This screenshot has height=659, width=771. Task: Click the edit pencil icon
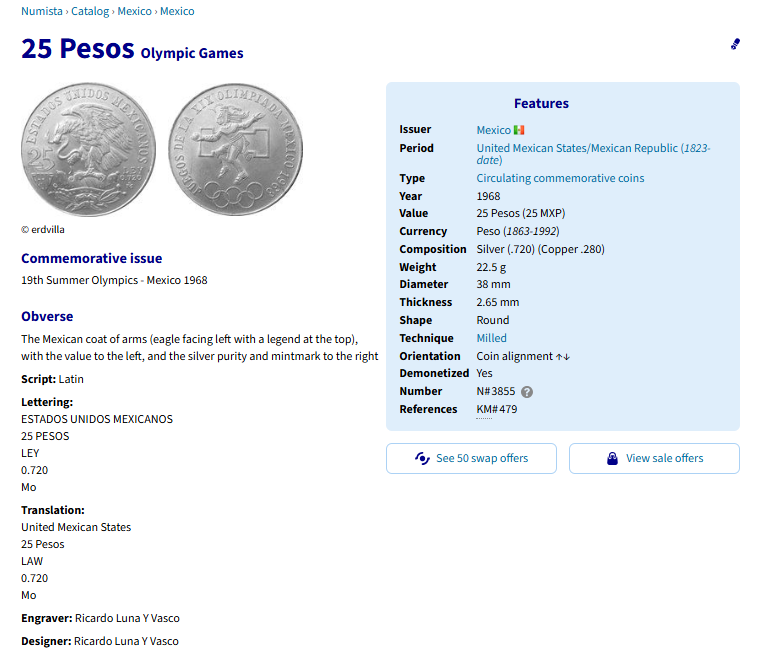[736, 44]
